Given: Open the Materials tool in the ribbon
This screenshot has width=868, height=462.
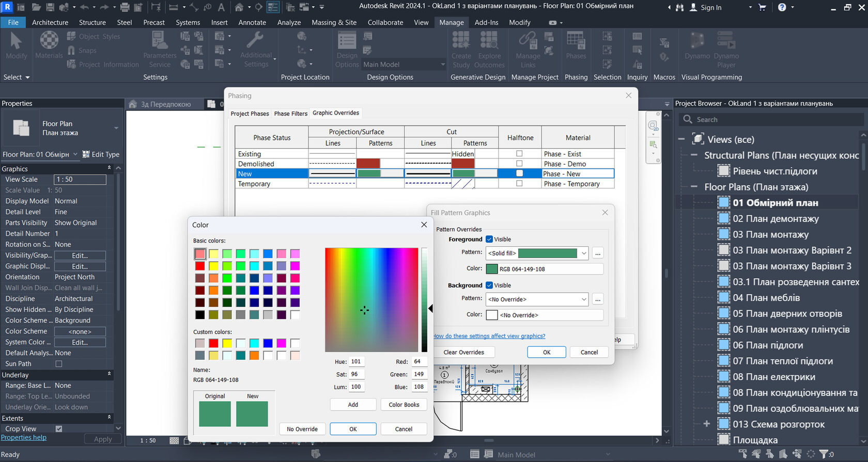Looking at the screenshot, I should coord(49,45).
